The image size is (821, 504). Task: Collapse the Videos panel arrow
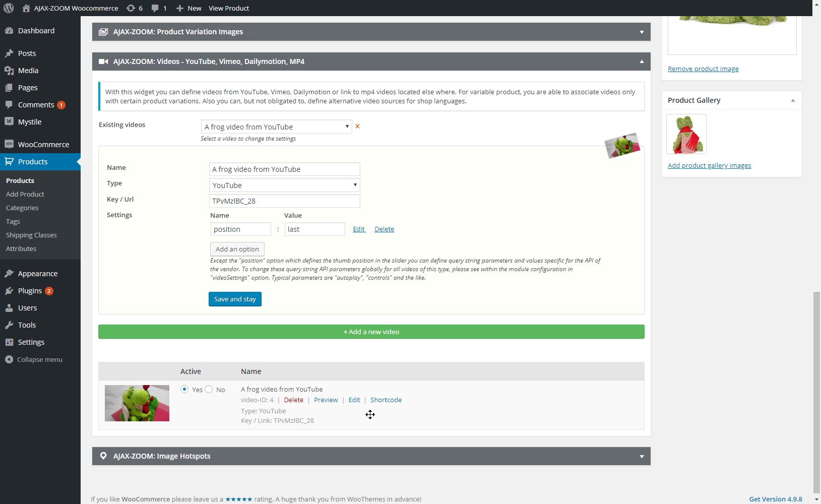[x=642, y=61]
